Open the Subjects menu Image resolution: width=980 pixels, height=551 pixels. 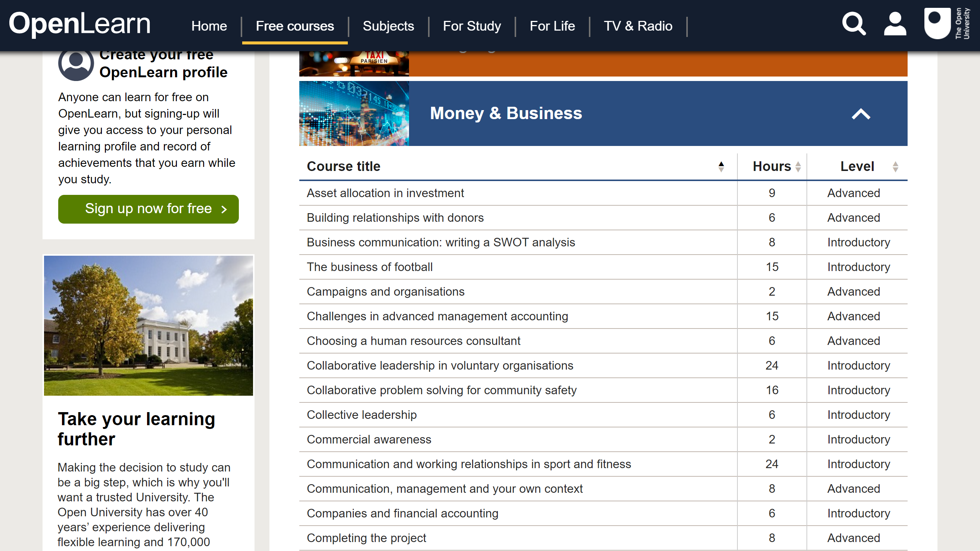[x=388, y=26]
